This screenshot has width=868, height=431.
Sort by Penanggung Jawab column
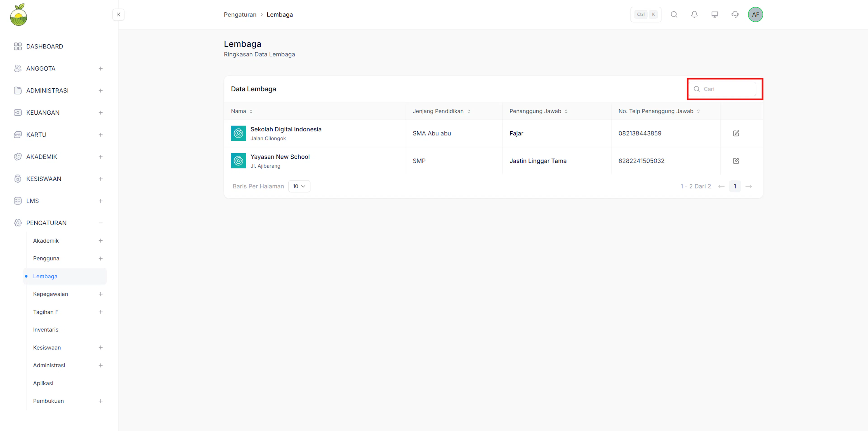click(566, 111)
